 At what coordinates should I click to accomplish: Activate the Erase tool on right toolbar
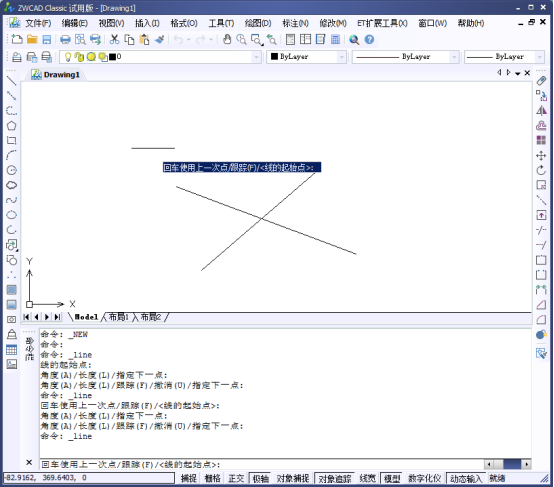pos(541,81)
